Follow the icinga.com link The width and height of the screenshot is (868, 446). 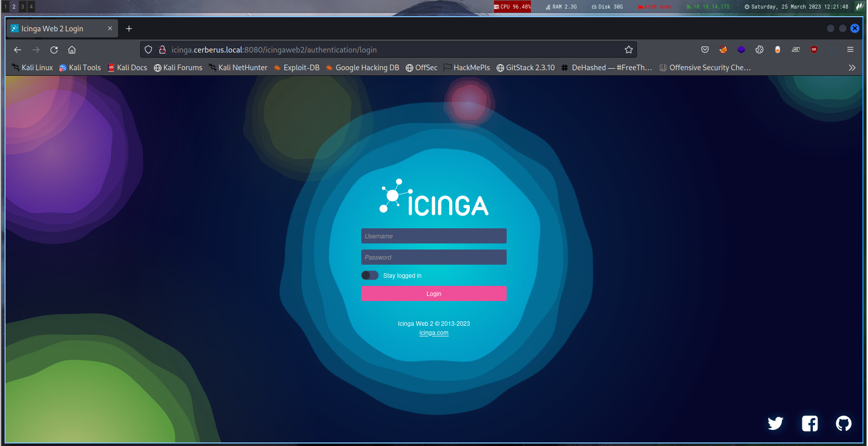coord(433,333)
